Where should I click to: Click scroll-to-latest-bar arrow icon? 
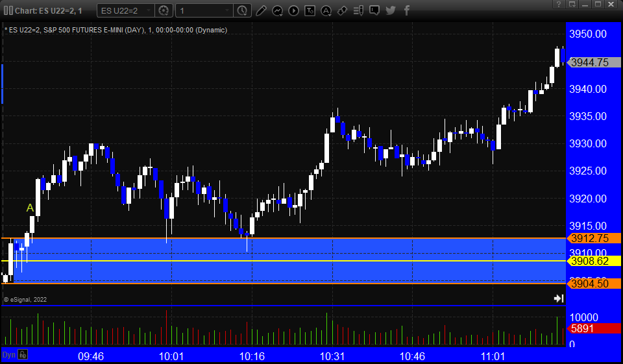pos(559,298)
